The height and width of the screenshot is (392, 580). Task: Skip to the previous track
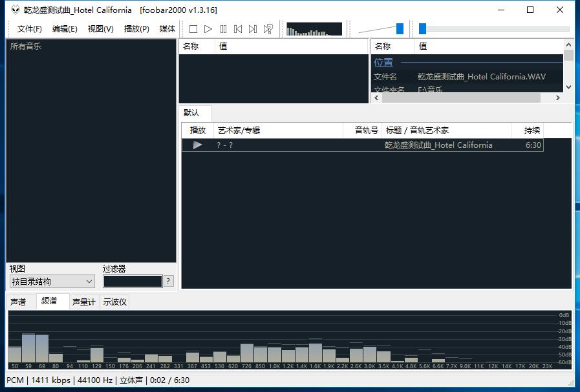pyautogui.click(x=238, y=29)
